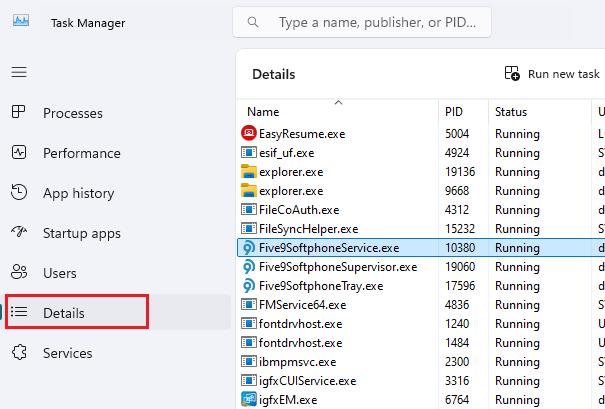Screen dimensions: 605x409
Task: Select igfxCUIService.exe process name
Action: point(308,381)
